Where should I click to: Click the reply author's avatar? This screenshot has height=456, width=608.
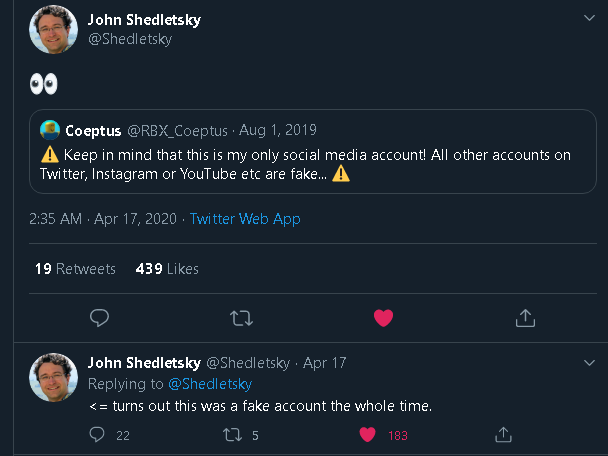(54, 378)
